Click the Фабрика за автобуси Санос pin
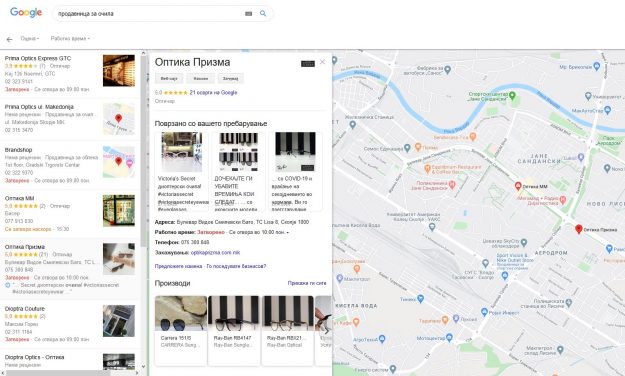 [447, 70]
